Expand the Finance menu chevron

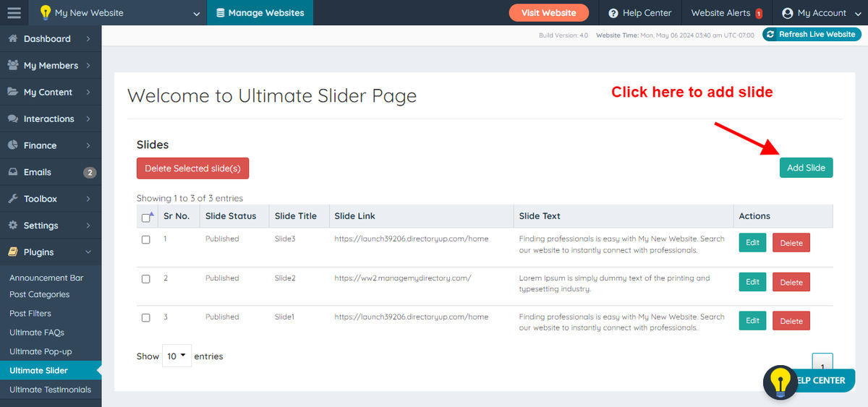click(88, 146)
